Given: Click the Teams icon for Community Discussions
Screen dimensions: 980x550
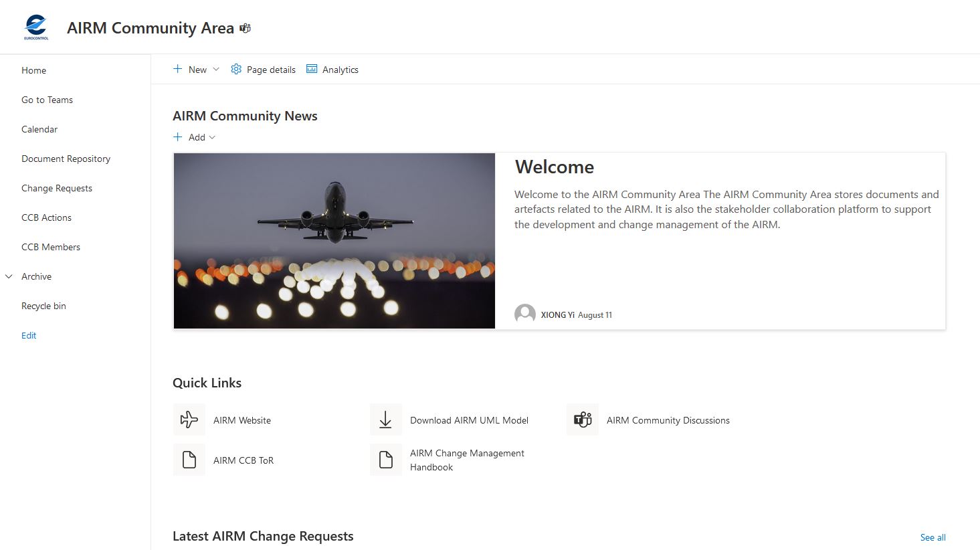Looking at the screenshot, I should pos(583,420).
